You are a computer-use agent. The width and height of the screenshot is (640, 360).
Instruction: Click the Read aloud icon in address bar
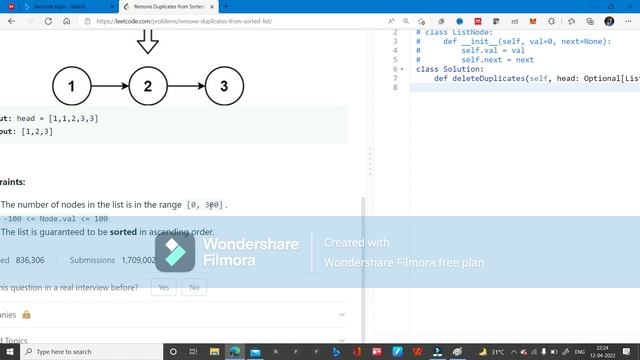[391, 21]
